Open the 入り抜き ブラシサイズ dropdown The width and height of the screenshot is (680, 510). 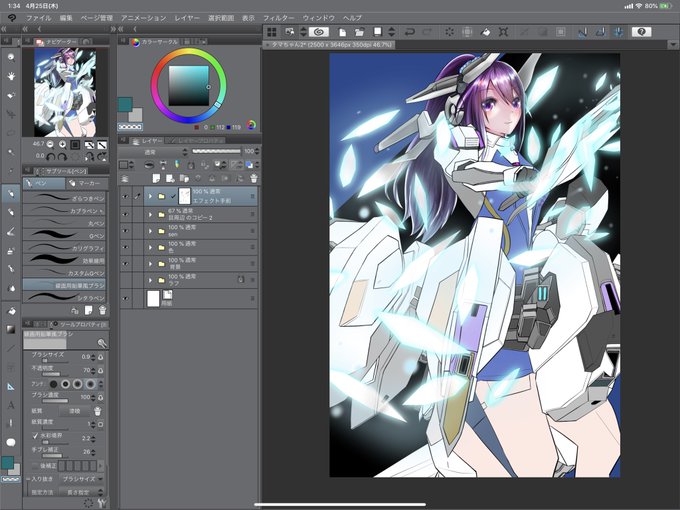click(x=82, y=479)
